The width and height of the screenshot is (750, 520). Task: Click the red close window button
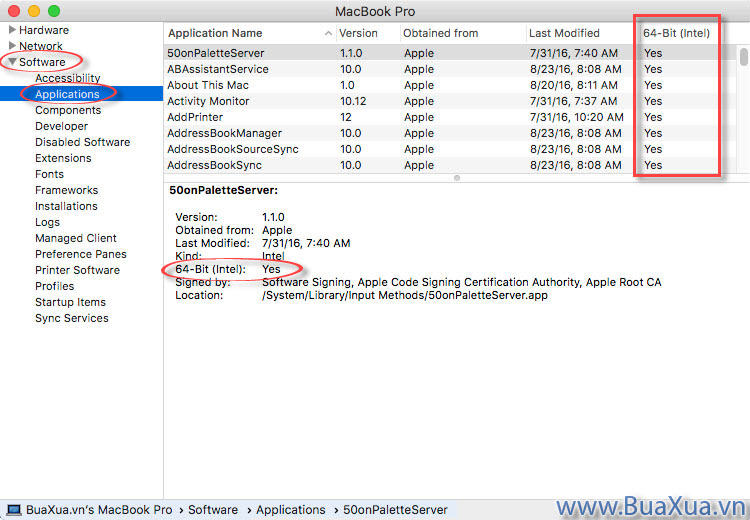(x=14, y=11)
